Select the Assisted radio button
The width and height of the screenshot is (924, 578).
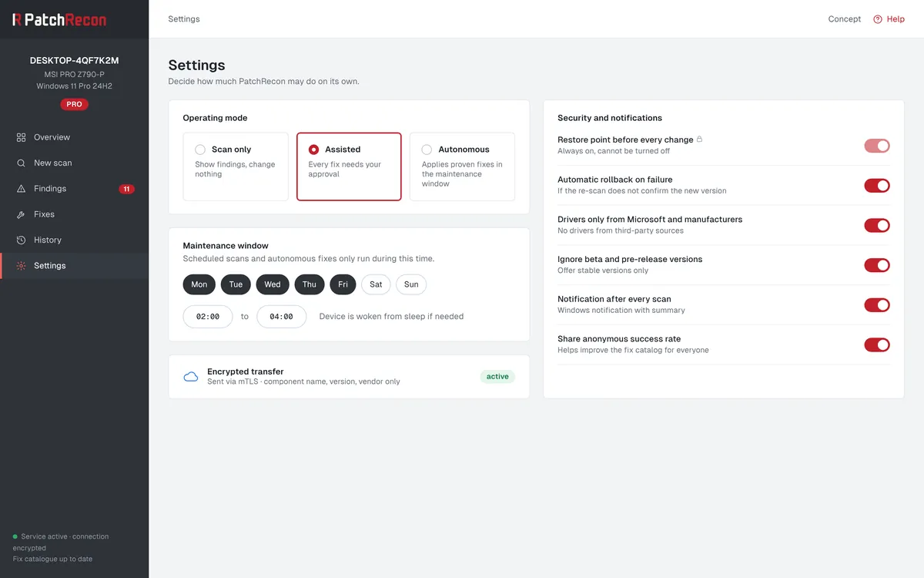click(313, 150)
